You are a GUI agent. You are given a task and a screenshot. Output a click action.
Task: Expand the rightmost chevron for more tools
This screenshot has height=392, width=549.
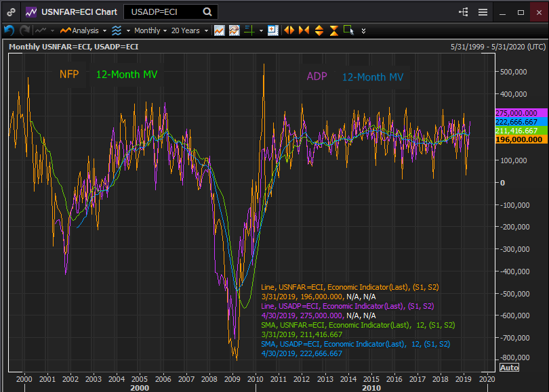(363, 30)
